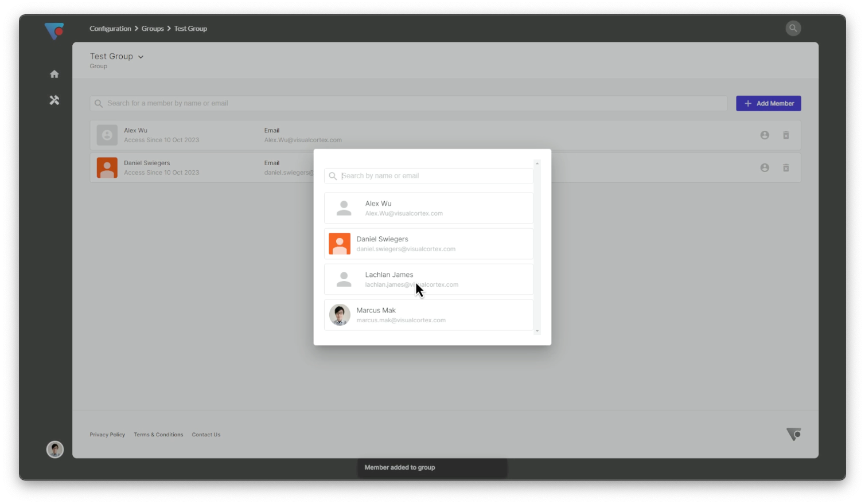The image size is (865, 504).
Task: Click the 'Member added to group' toast
Action: 432,468
